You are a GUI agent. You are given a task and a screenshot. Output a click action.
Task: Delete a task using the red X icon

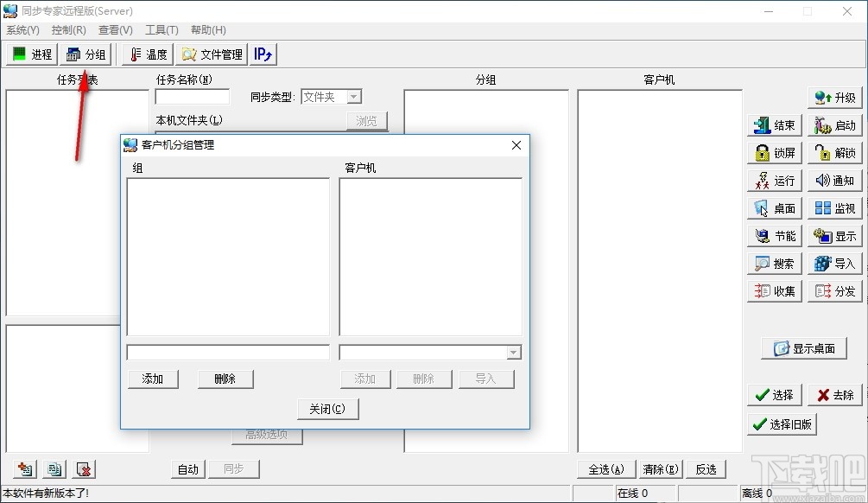pyautogui.click(x=83, y=468)
